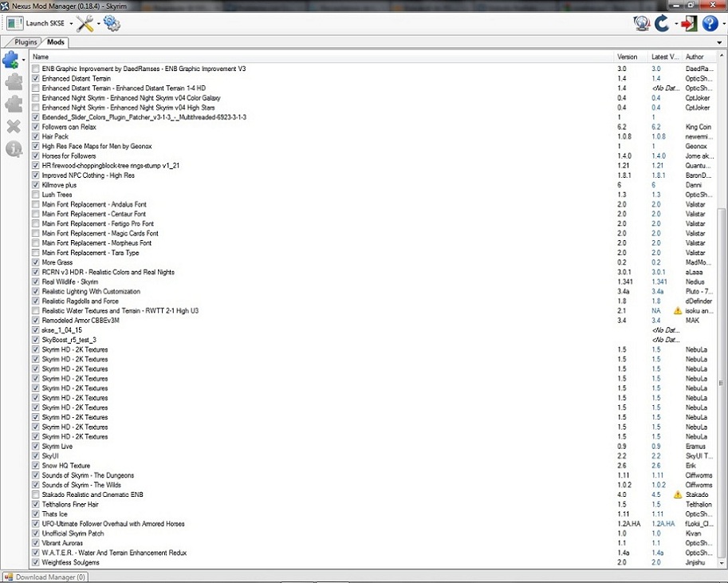Image resolution: width=728 pixels, height=583 pixels.
Task: Select Improved NPC Clothing - High Res
Action: coord(89,175)
